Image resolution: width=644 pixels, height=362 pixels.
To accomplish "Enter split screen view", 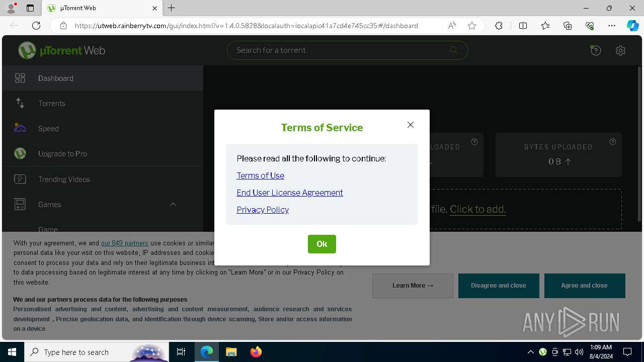I will 523,26.
